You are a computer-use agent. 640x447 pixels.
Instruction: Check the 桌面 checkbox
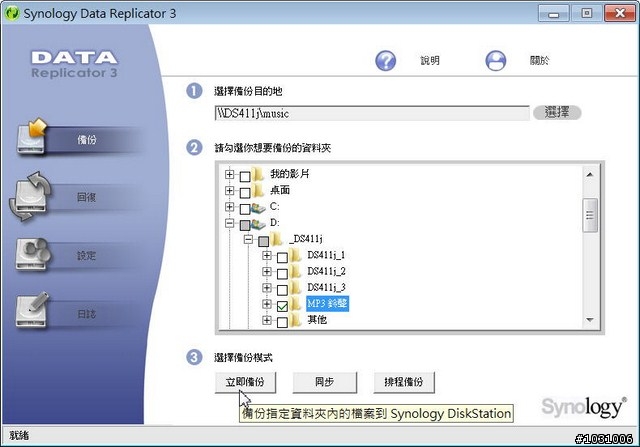(x=245, y=193)
